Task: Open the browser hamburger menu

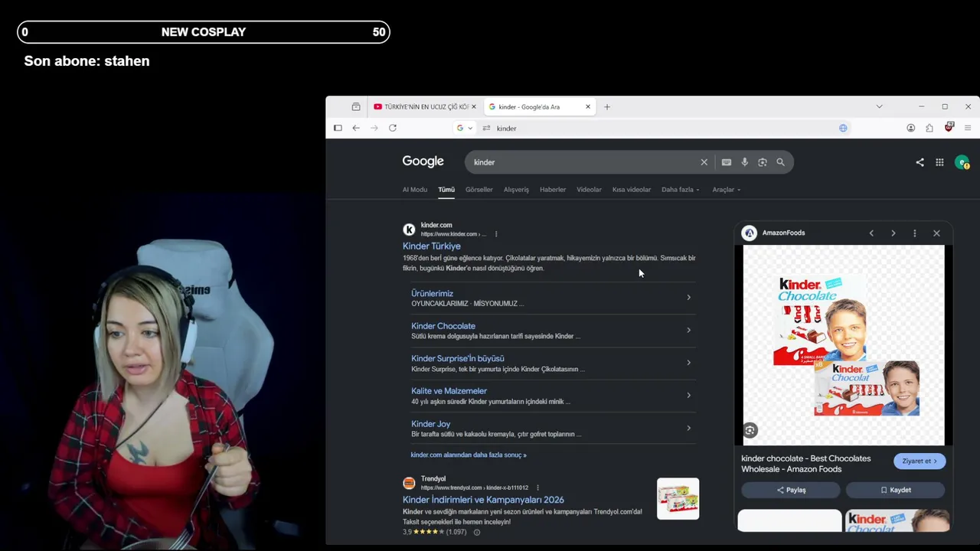Action: (x=968, y=128)
